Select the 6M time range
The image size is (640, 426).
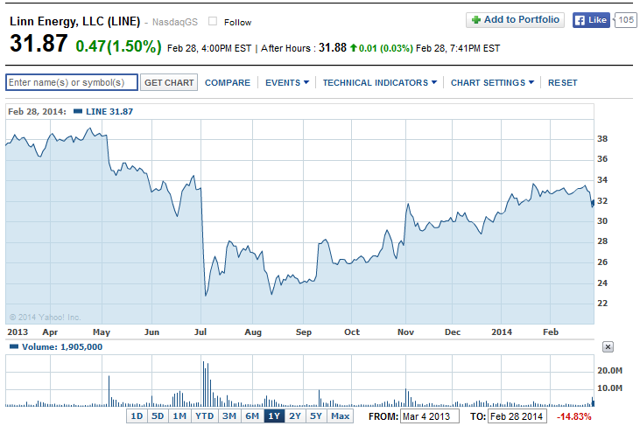click(x=252, y=416)
